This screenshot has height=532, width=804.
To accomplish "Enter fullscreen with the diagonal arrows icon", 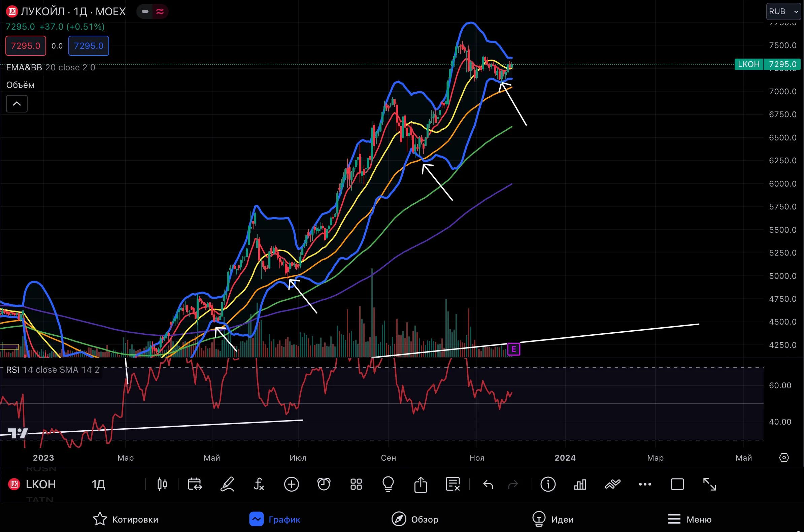I will 710,484.
